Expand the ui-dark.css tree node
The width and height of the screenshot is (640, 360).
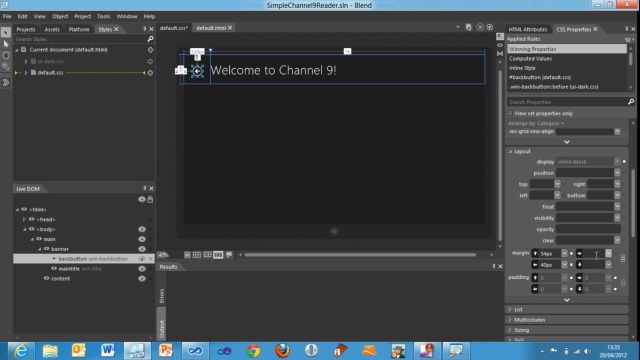26,61
